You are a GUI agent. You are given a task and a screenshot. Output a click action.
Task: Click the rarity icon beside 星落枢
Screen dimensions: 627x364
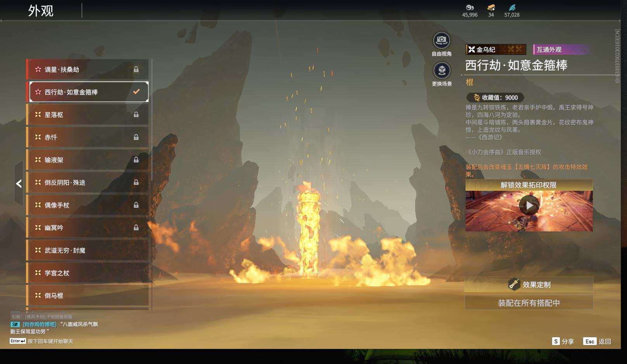38,115
